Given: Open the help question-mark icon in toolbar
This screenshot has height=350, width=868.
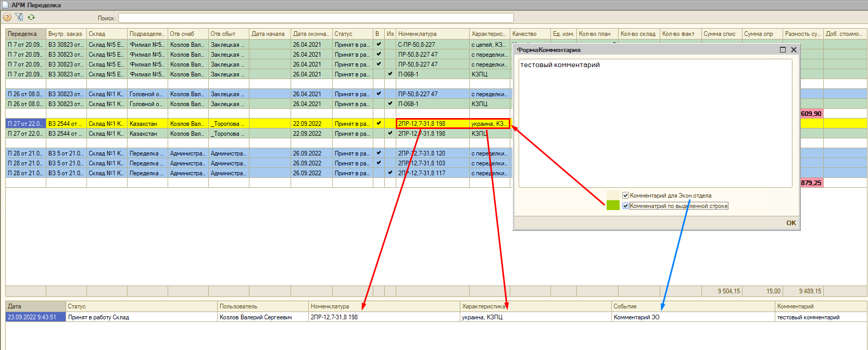Looking at the screenshot, I should [x=7, y=17].
